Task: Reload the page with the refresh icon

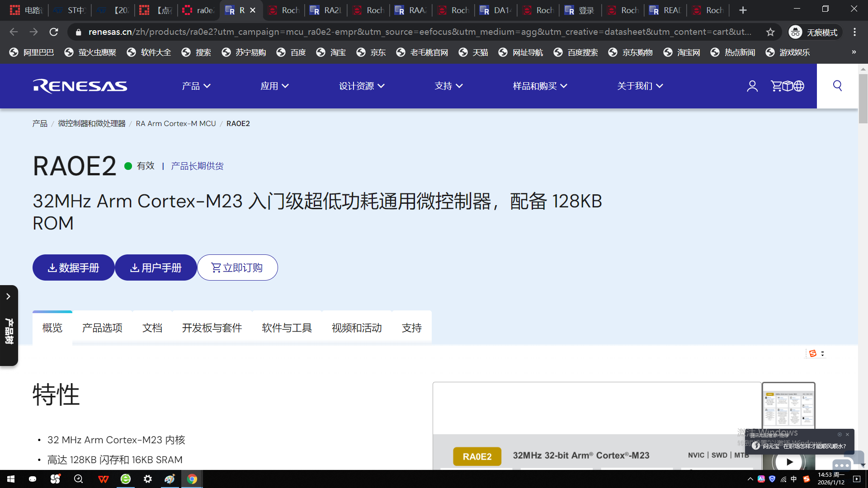Action: point(54,32)
